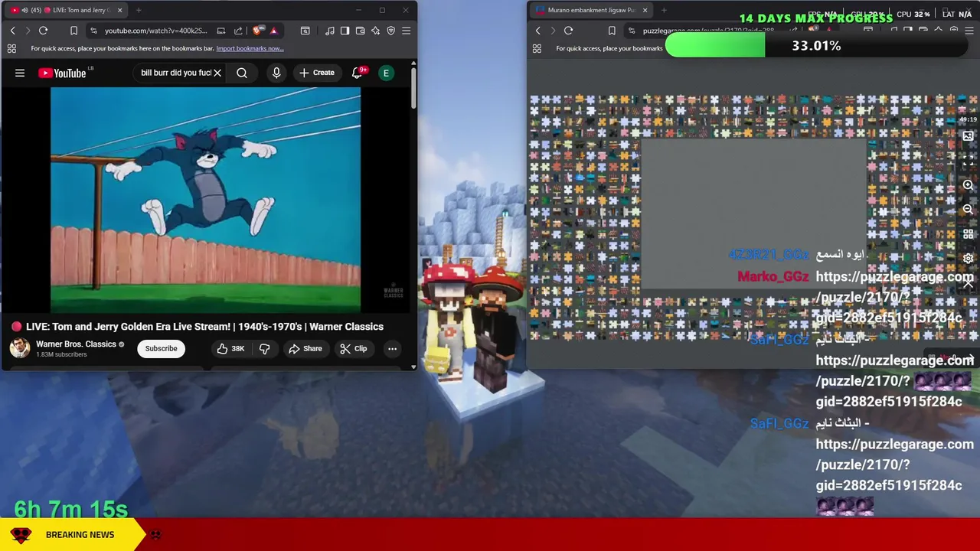Open playlist music note icon in toolbar
The image size is (980, 551).
coord(330,31)
